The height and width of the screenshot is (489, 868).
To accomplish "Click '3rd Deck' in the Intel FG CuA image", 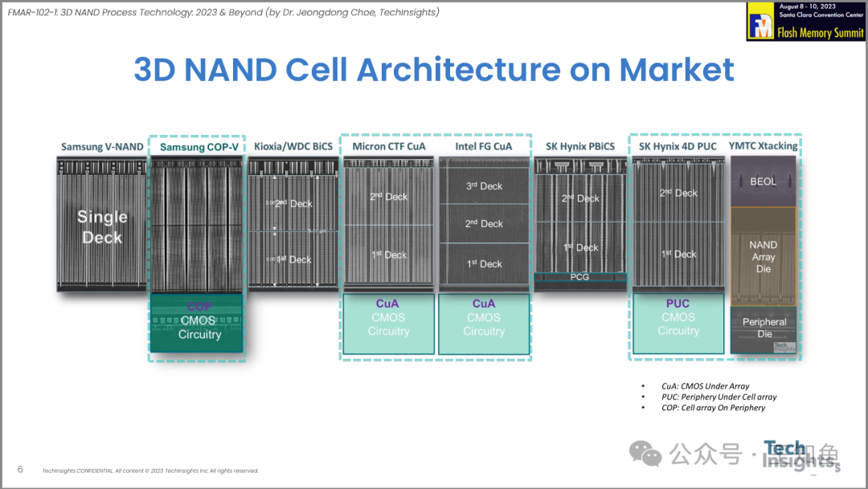I will (484, 185).
